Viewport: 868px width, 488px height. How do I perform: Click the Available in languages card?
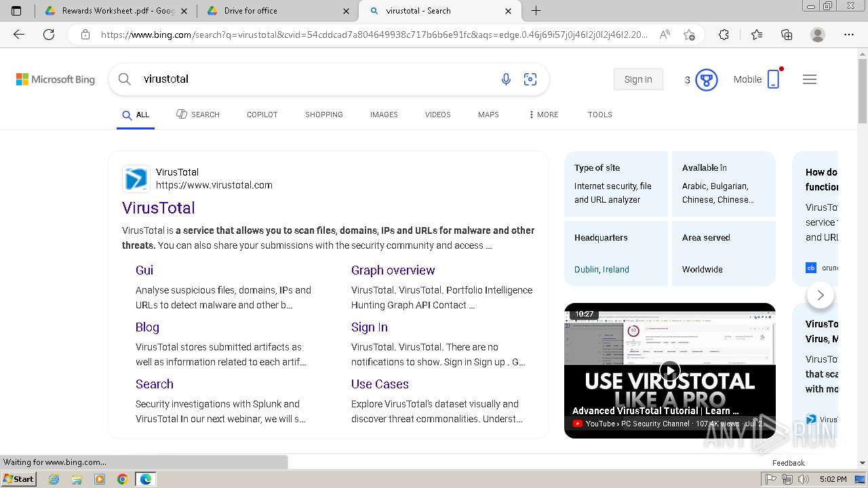click(724, 184)
